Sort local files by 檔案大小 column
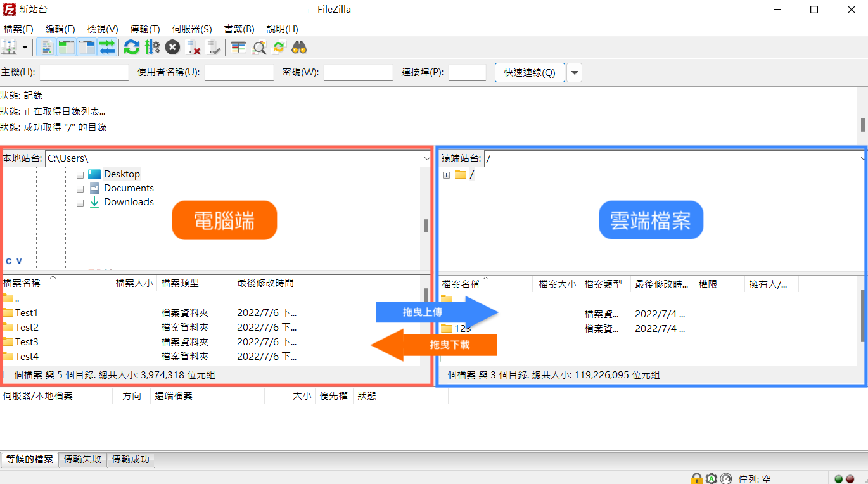The height and width of the screenshot is (484, 868). pyautogui.click(x=132, y=283)
